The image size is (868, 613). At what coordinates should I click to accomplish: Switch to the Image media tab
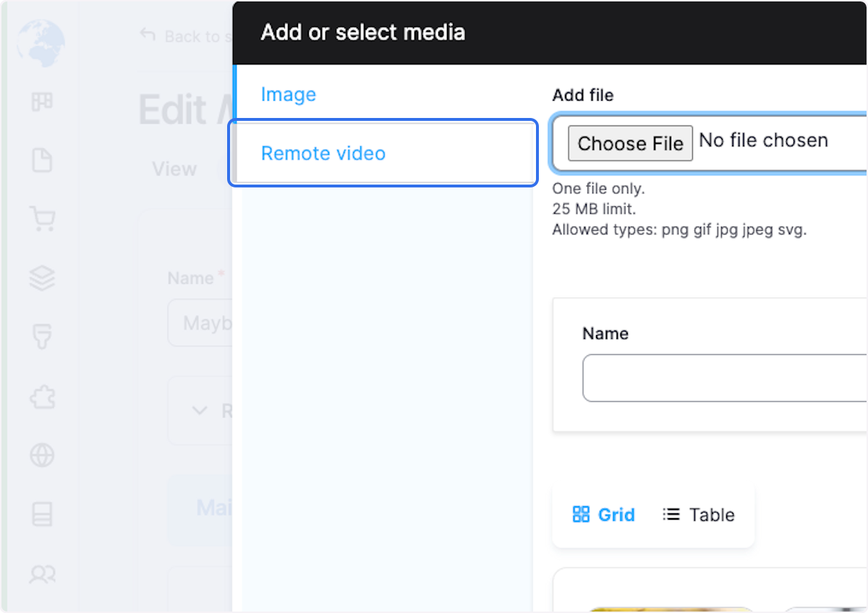pos(288,94)
